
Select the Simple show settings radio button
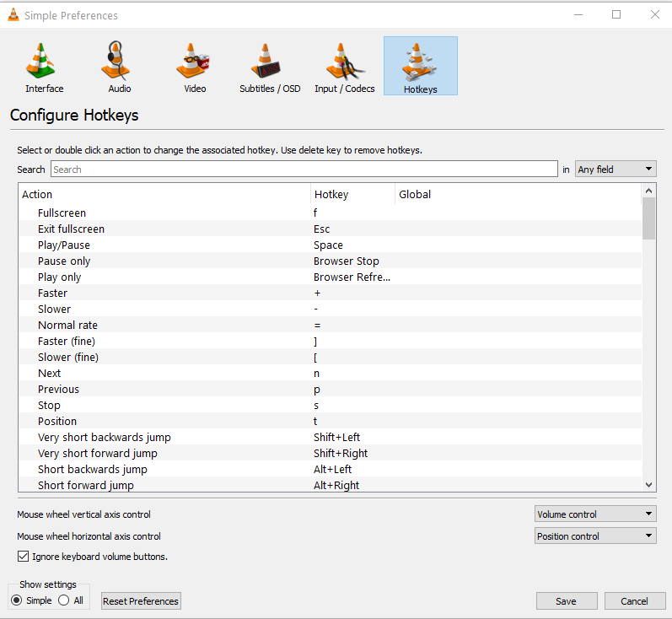pos(16,600)
